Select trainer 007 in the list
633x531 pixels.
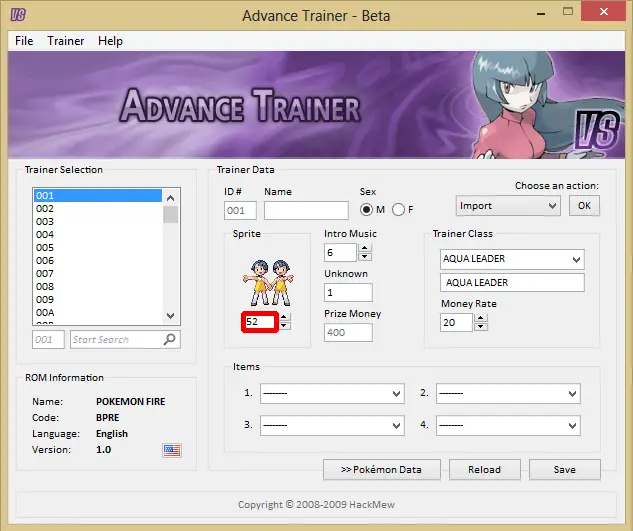point(98,273)
